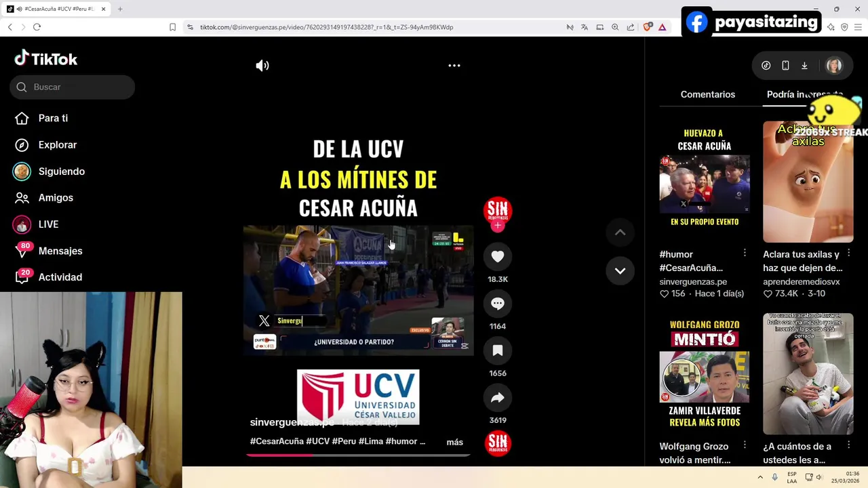
Task: Like the video with the heart icon
Action: tap(498, 256)
